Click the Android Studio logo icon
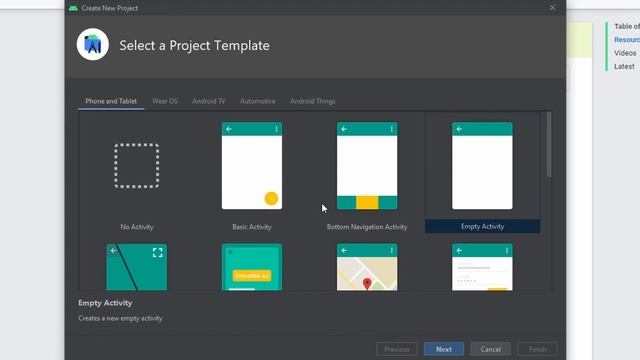This screenshot has width=640, height=360. point(93,44)
